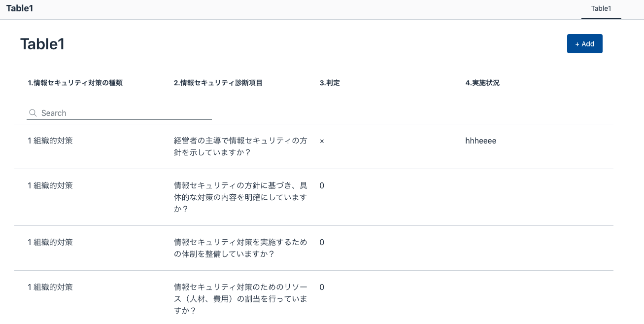644x324 pixels.
Task: Click the 2.情報セキュリティ診断項目 column header
Action: [218, 83]
